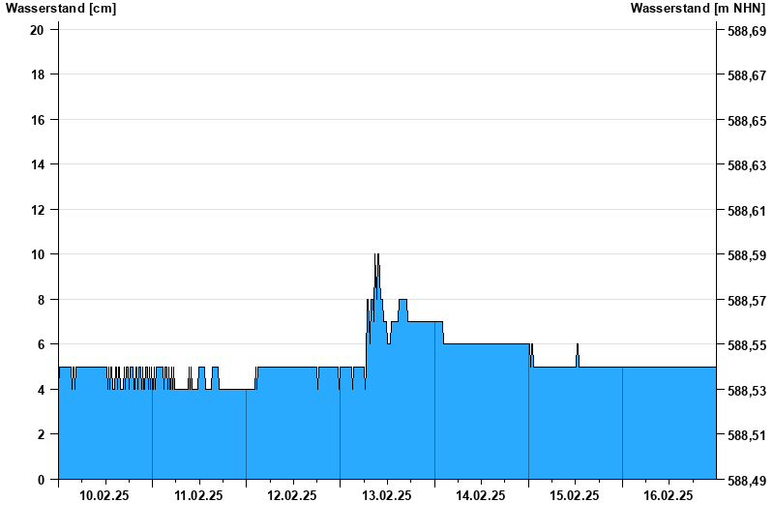Click the 15.02.25 date label
The width and height of the screenshot is (774, 532).
pyautogui.click(x=575, y=495)
